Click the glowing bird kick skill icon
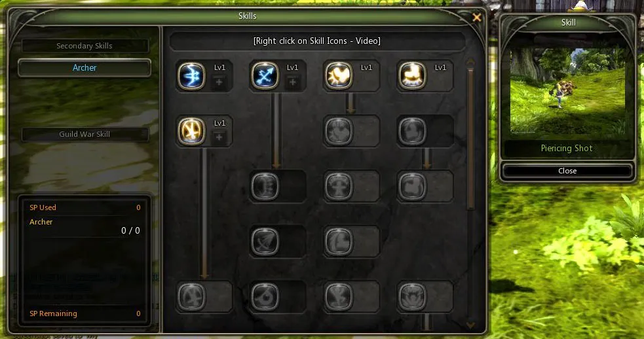This screenshot has height=339, width=644. tap(339, 76)
